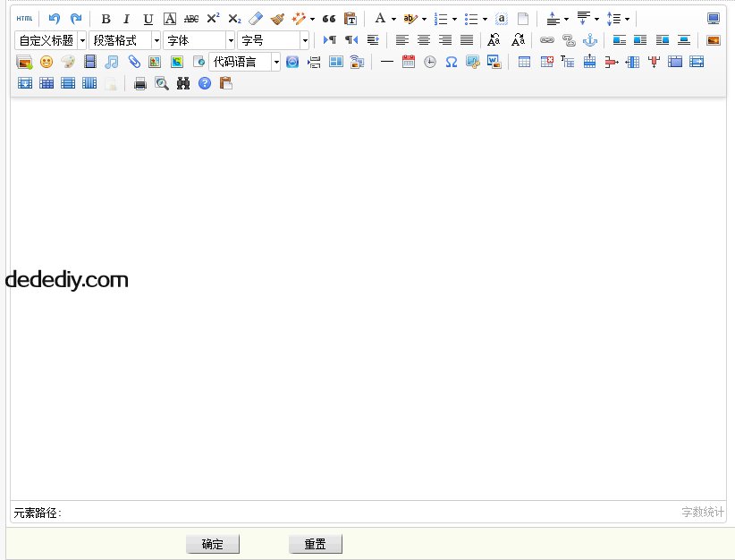Insert special character with Omega icon
This screenshot has width=735, height=560.
(452, 62)
